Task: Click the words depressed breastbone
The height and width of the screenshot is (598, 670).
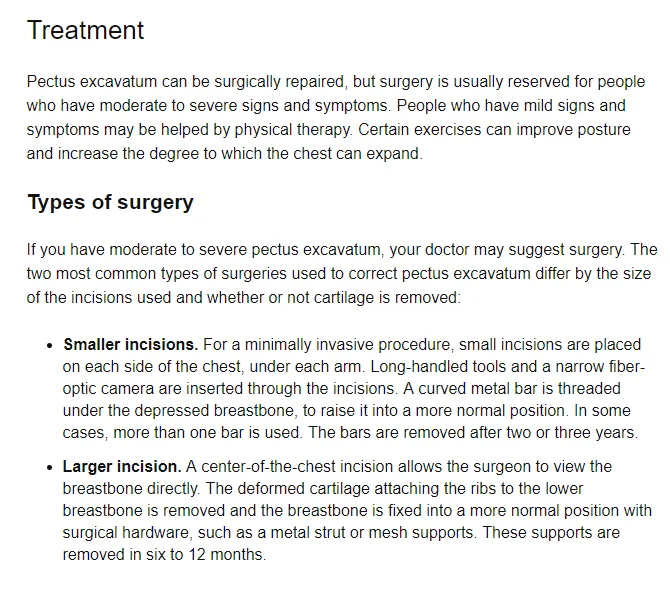Action: pyautogui.click(x=215, y=411)
